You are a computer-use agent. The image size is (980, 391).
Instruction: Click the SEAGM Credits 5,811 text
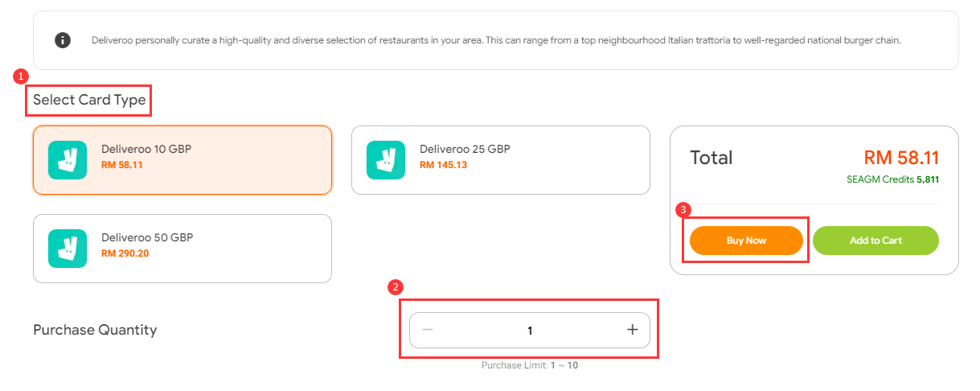tap(892, 179)
